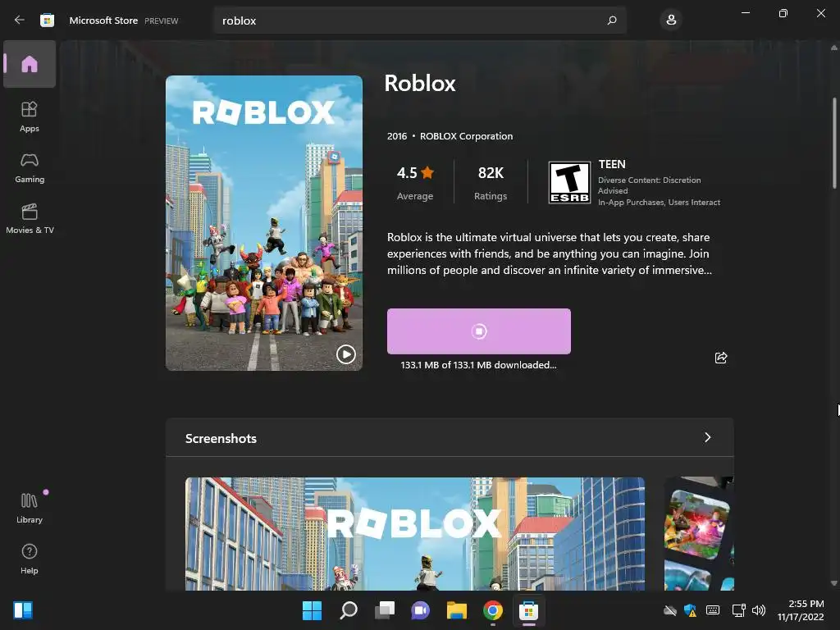Screen dimensions: 840x630
Task: Restore down the Microsoft Store window
Action: (x=783, y=13)
